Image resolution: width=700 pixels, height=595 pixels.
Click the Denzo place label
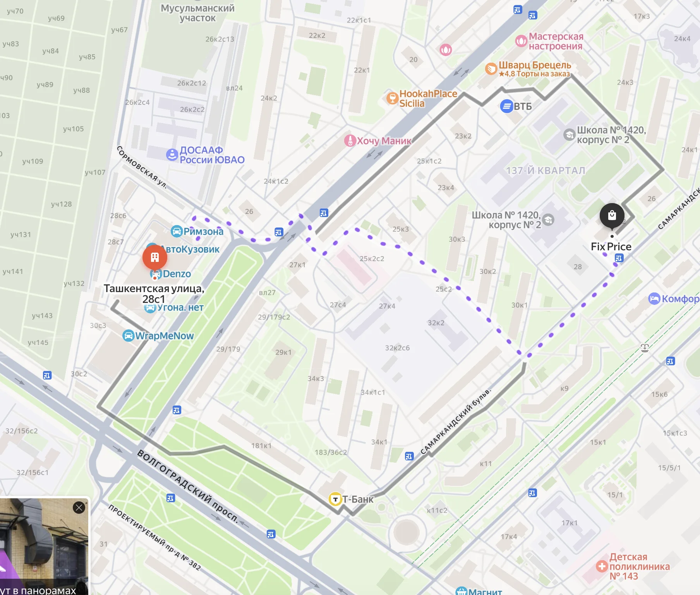pos(177,274)
